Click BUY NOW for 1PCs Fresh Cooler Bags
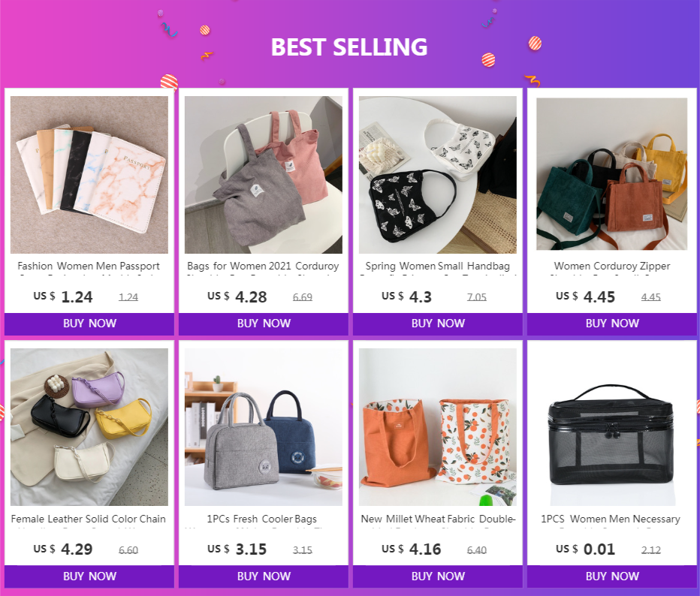 coord(264,576)
